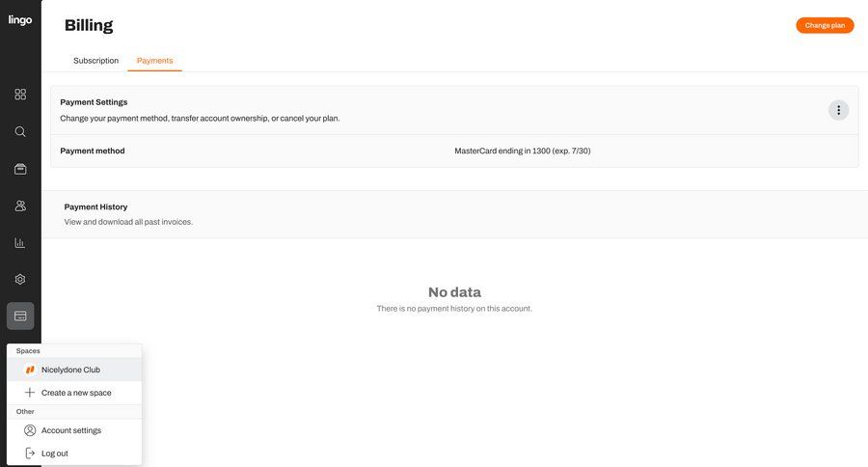Click 'Change your payment method' description text

click(x=200, y=118)
